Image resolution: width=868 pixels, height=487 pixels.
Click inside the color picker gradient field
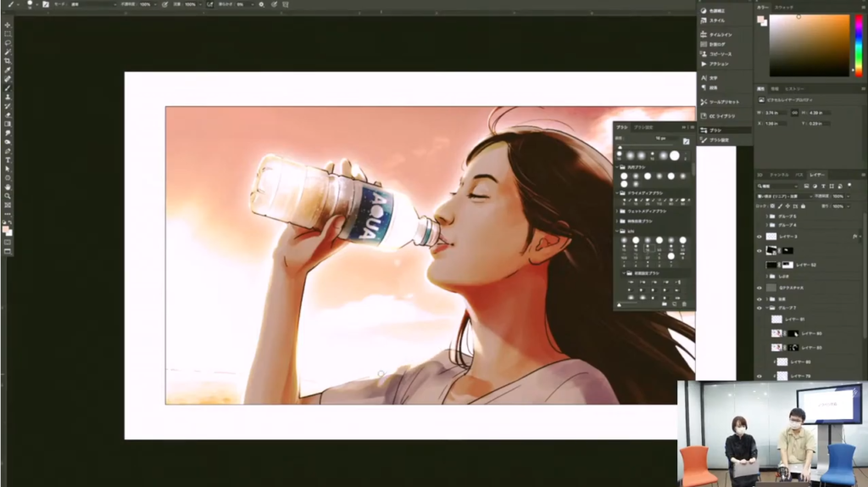click(x=809, y=46)
